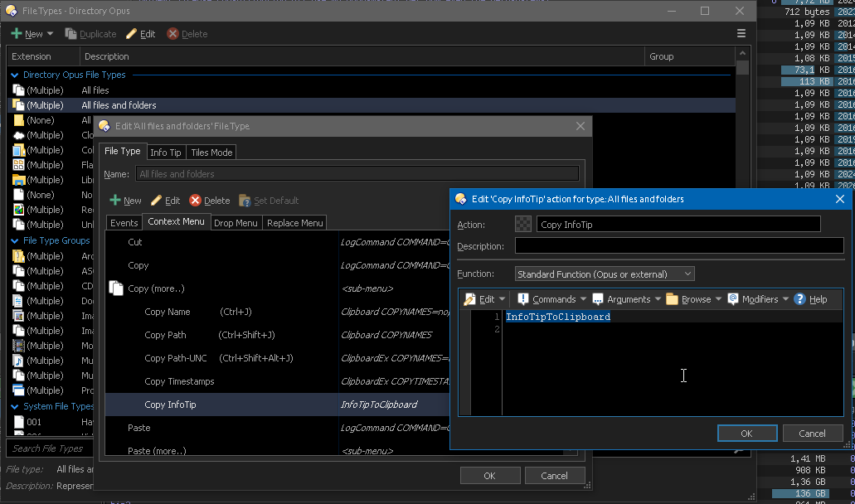The image size is (855, 504).
Task: Collapse the File Type Groups section
Action: [x=15, y=241]
